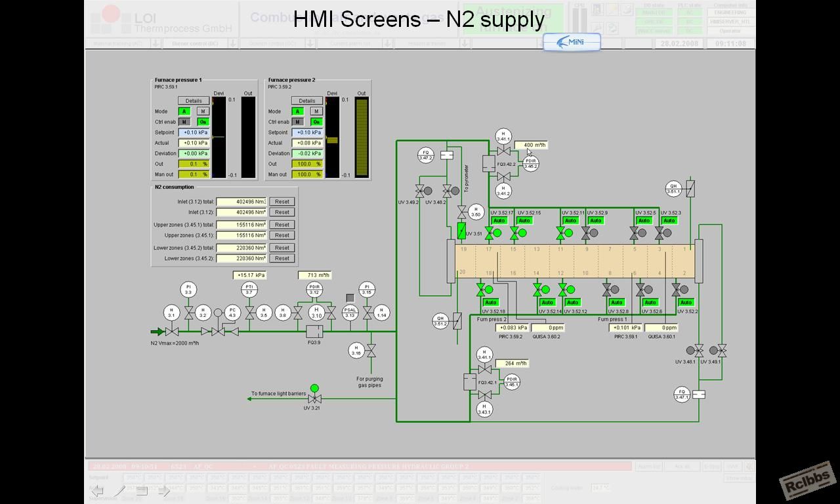Screen dimensions: 840x504
Task: Open the PDIR 3.46.1 instrument bubble
Action: tap(512, 381)
